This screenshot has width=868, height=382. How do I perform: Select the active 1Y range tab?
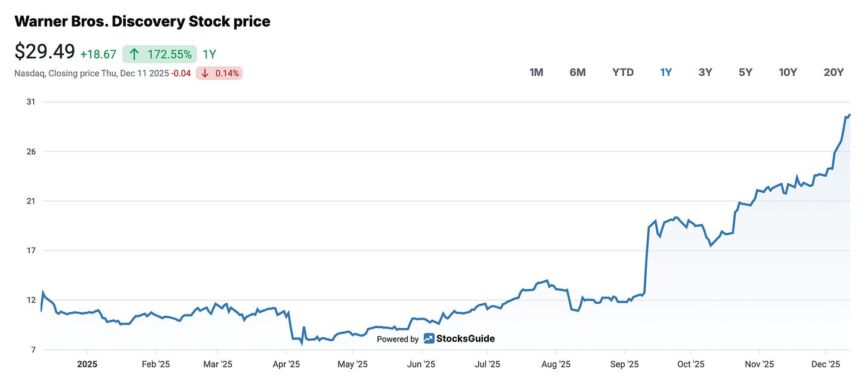click(666, 72)
